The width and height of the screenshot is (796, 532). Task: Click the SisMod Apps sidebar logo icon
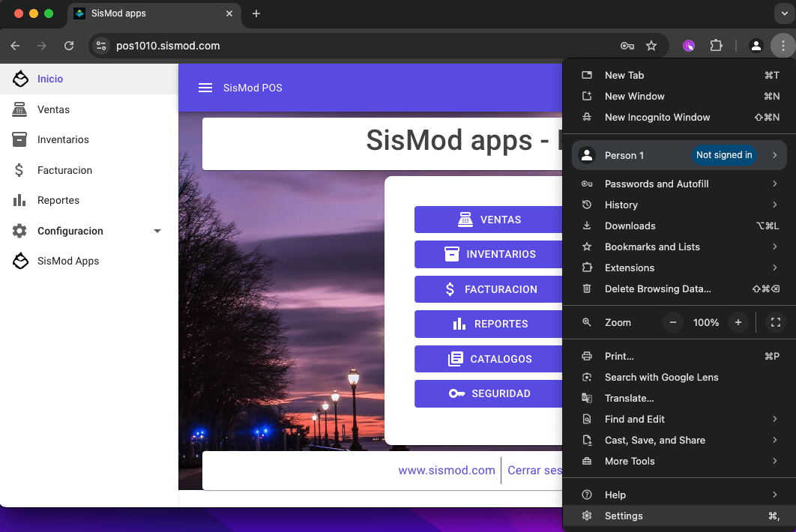20,261
